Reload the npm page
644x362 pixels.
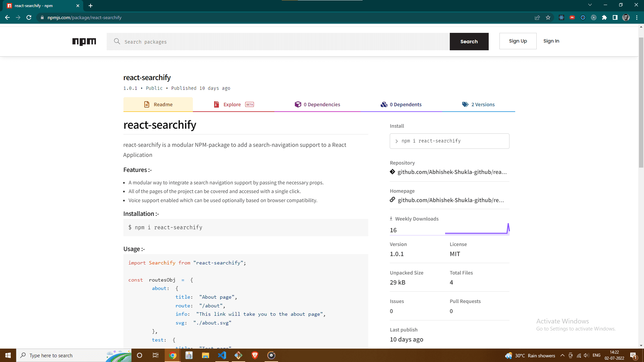[x=29, y=17]
